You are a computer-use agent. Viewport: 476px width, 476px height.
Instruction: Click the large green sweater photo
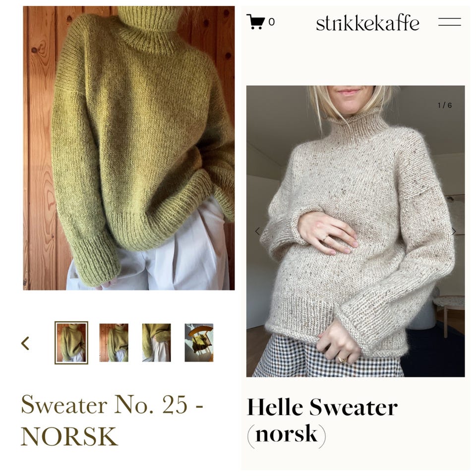tap(129, 148)
